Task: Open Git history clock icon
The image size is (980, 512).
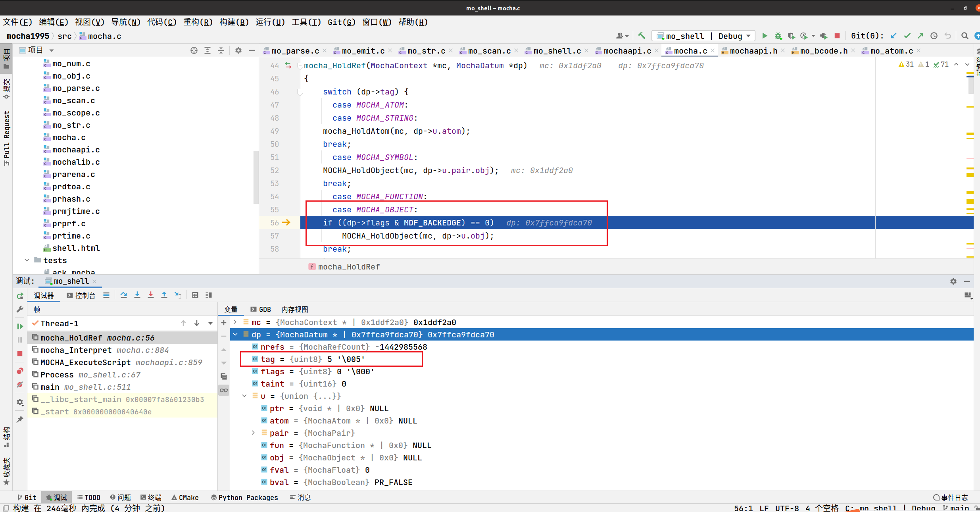Action: click(x=934, y=36)
